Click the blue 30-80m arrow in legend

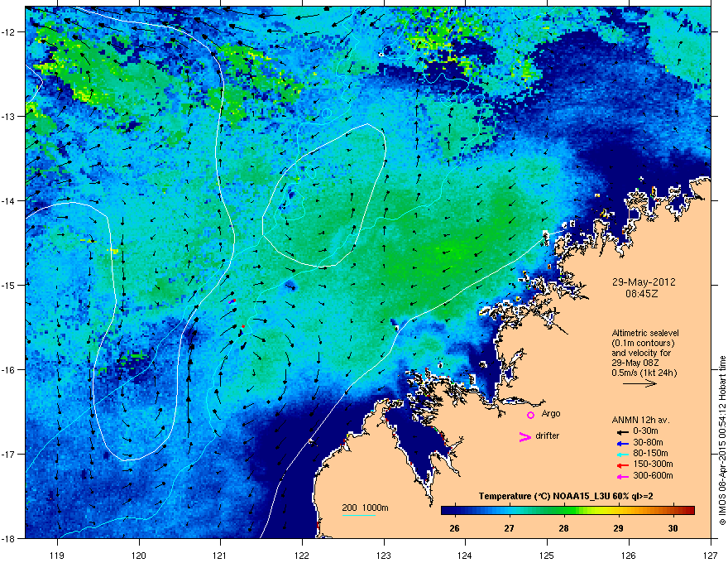tap(622, 443)
